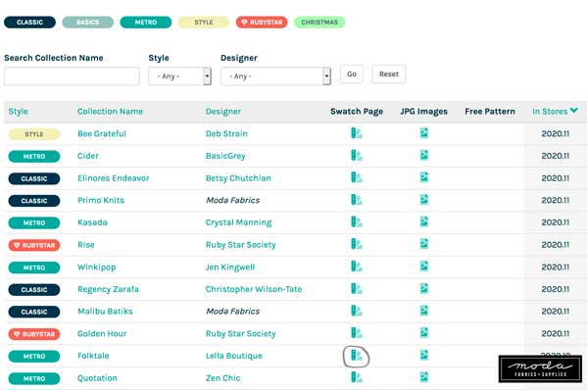Viewport: 588px width, 390px height.
Task: Focus the Search Collection Name field
Action: tap(72, 76)
